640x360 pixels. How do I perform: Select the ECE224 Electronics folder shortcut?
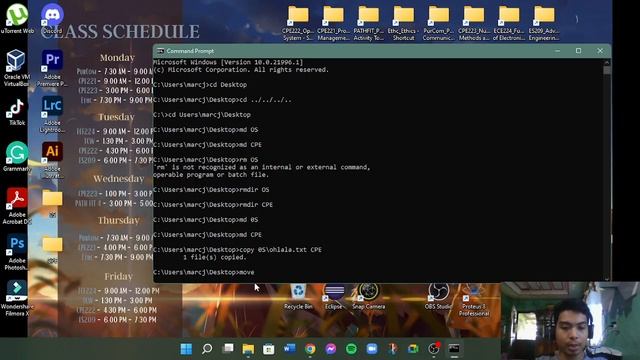coord(509,23)
